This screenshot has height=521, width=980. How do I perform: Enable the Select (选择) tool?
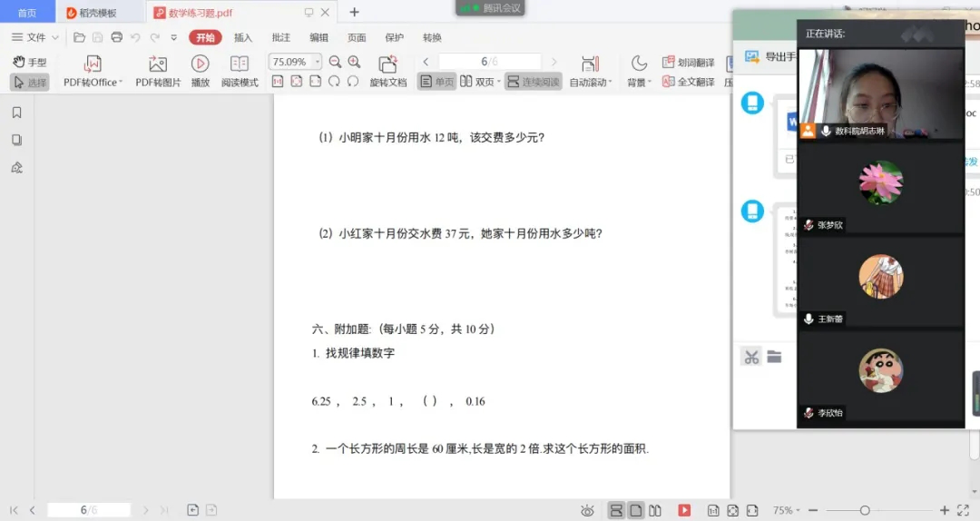click(x=29, y=82)
